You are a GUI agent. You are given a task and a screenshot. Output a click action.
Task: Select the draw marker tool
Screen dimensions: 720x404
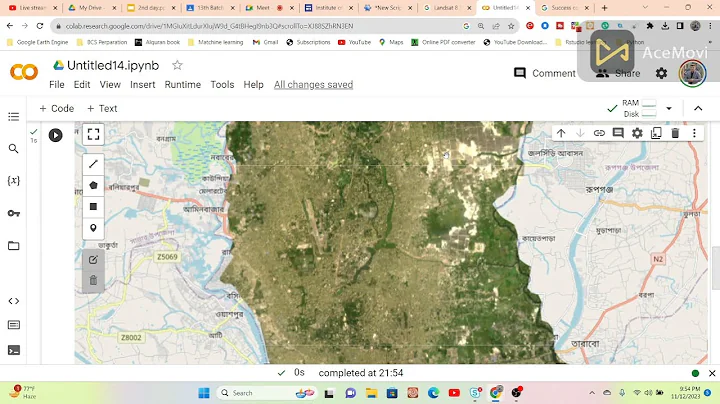93,228
